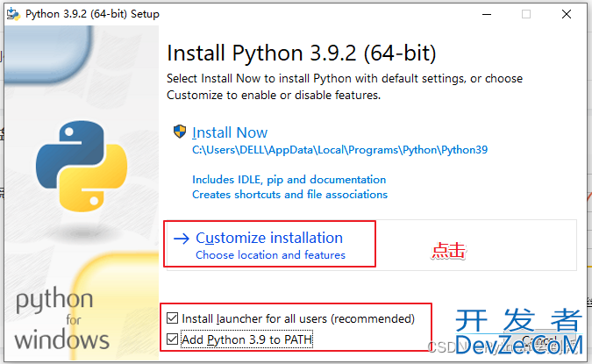Image resolution: width=592 pixels, height=364 pixels.
Task: Click the default install path text
Action: (339, 150)
